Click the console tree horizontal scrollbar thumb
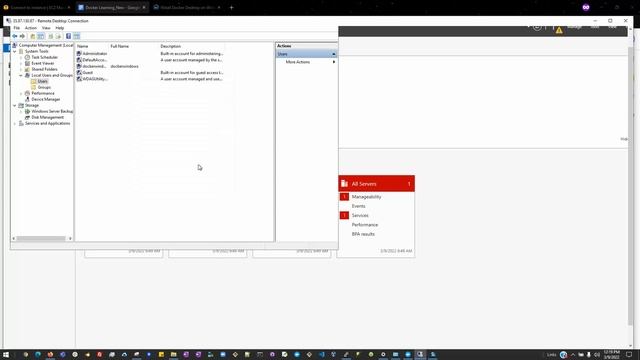The width and height of the screenshot is (640, 360). pyautogui.click(x=40, y=238)
